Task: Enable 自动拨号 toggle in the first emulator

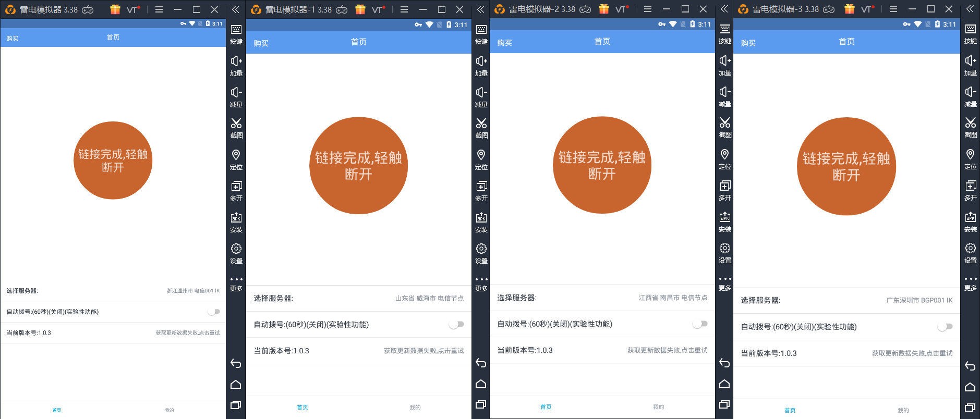Action: click(214, 312)
